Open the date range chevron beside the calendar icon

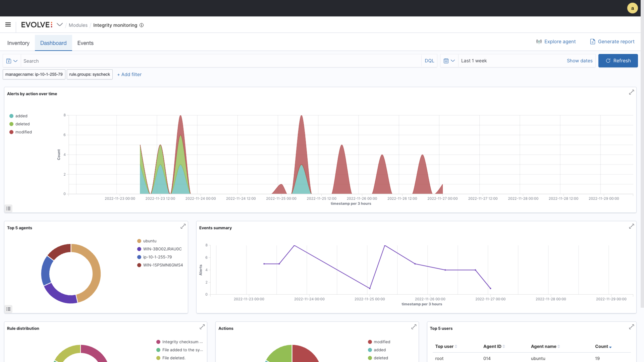tap(453, 61)
